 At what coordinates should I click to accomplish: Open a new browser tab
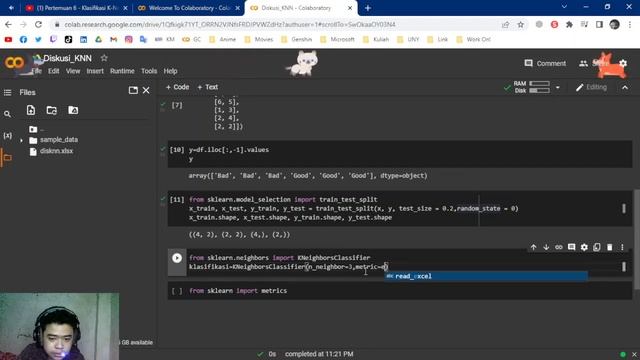point(368,8)
